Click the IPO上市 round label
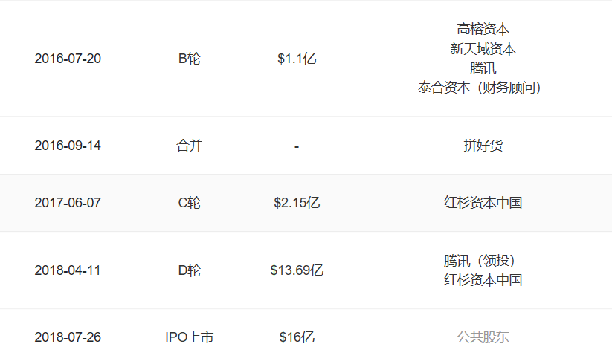 click(x=190, y=337)
